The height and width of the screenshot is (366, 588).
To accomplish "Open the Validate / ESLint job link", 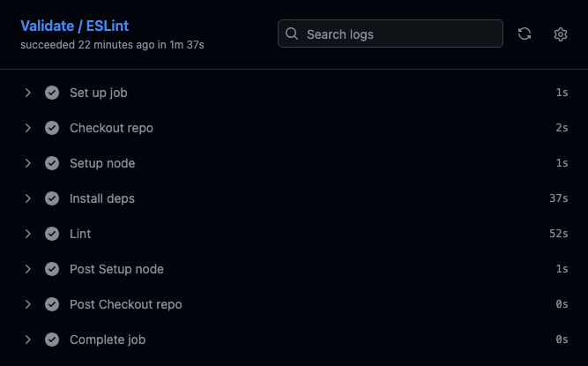I will click(75, 26).
